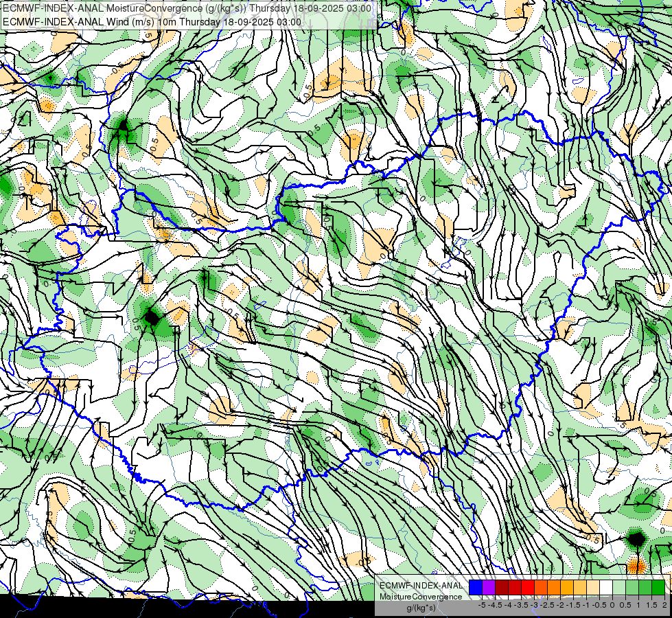The height and width of the screenshot is (618, 672).
Task: Click the -1 legend tick value
Action: tap(586, 605)
